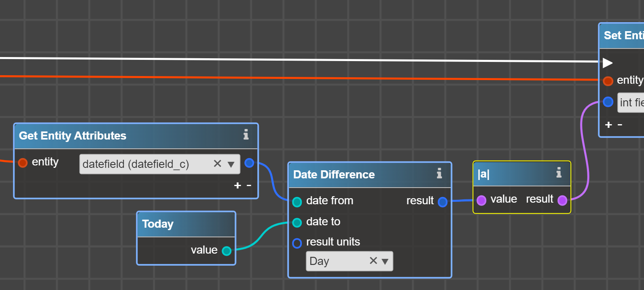Click Date Difference result output port

pos(443,202)
